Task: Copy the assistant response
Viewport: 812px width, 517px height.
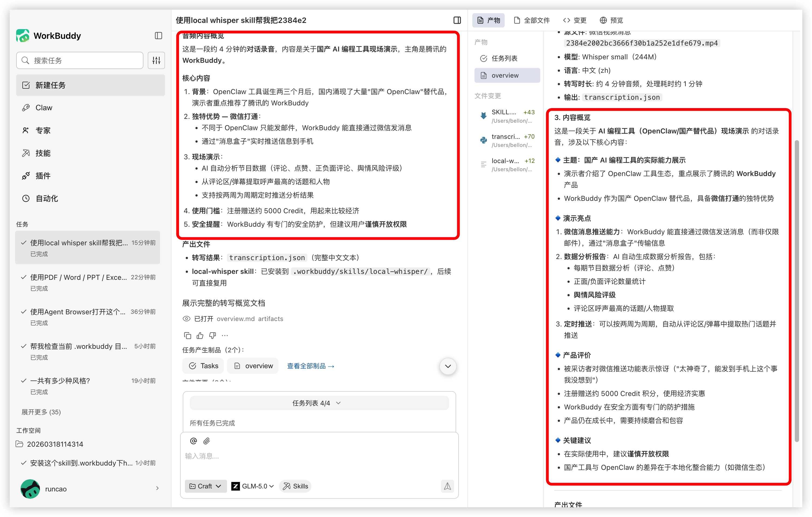Action: tap(187, 335)
